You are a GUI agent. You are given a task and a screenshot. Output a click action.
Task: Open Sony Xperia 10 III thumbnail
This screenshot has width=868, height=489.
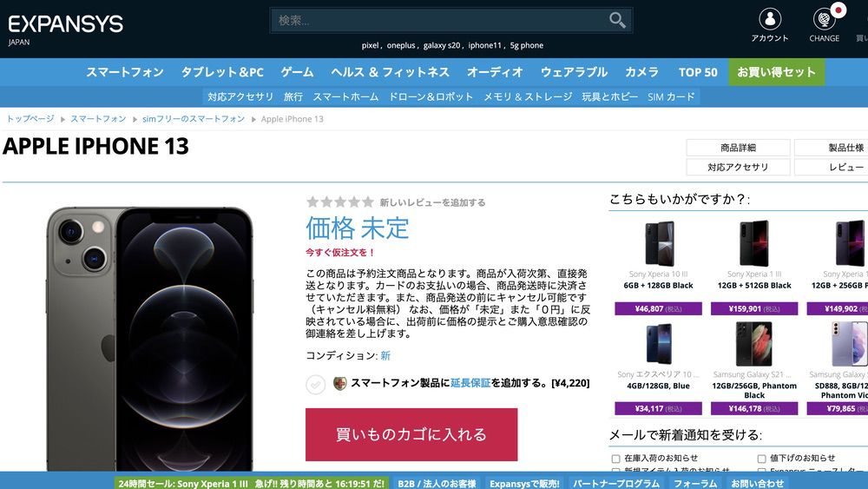[659, 244]
